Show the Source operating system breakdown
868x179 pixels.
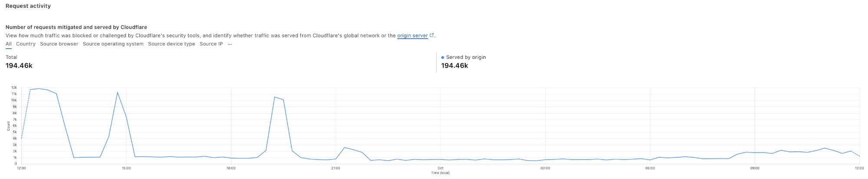pos(113,44)
